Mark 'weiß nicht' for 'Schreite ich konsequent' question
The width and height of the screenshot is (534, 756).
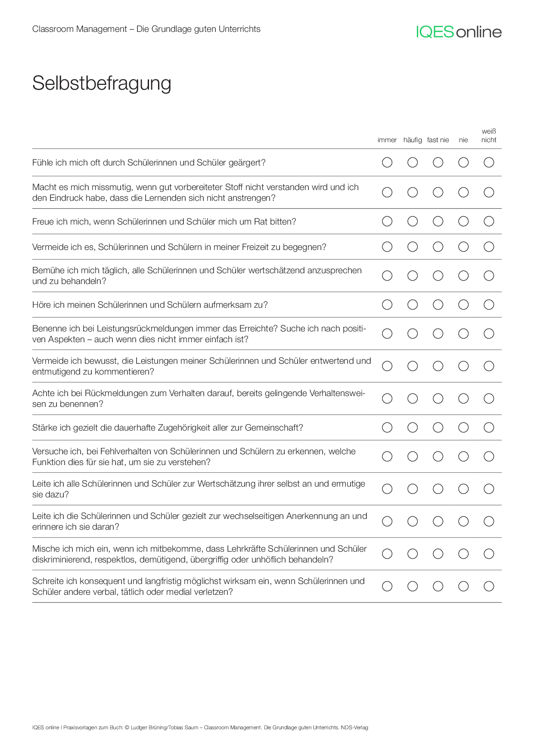(x=489, y=586)
